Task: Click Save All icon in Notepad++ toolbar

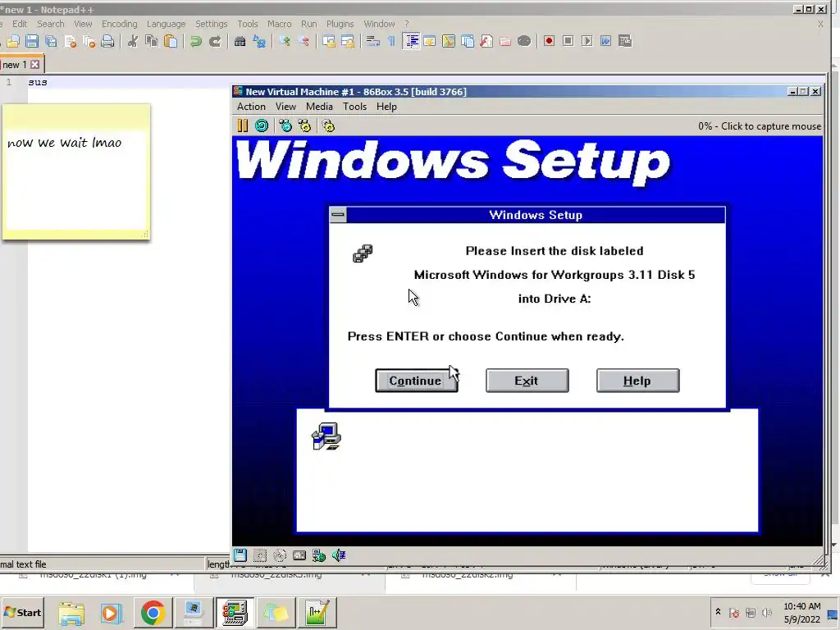Action: (x=51, y=41)
